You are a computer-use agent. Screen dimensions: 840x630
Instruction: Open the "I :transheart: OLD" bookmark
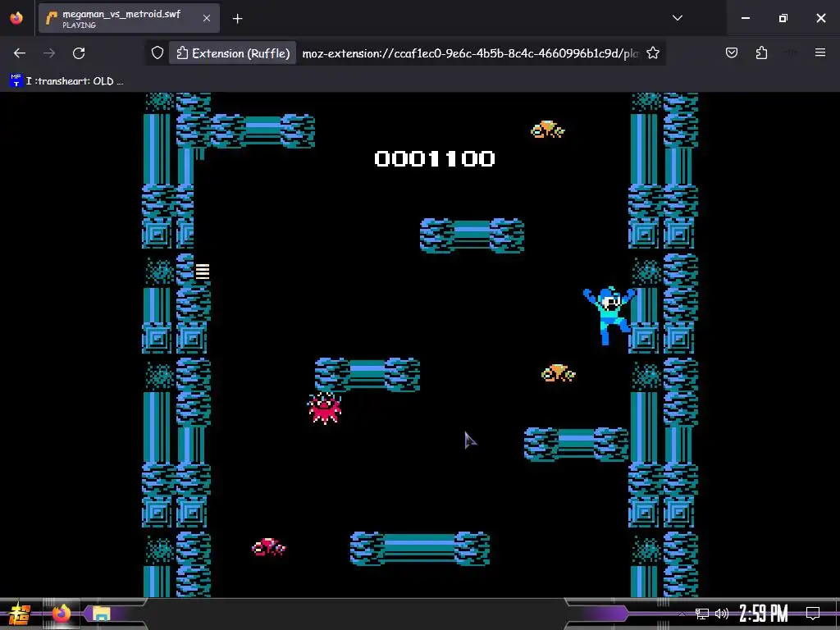point(66,81)
